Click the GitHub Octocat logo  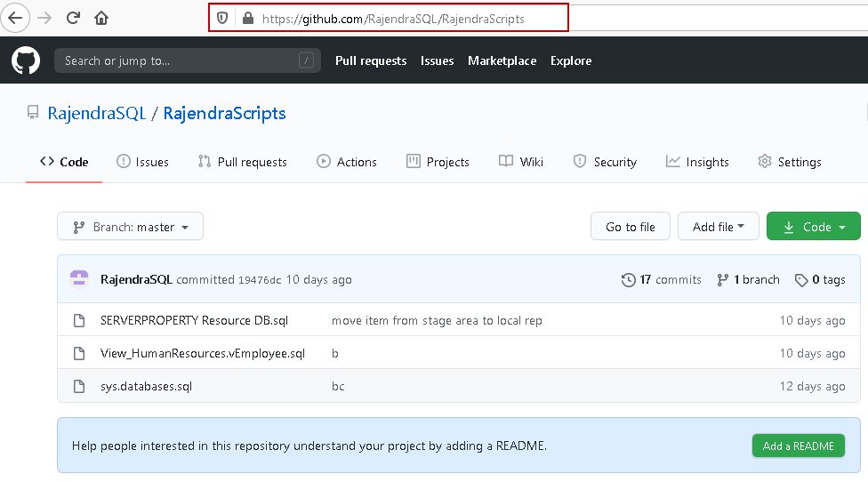coord(26,60)
